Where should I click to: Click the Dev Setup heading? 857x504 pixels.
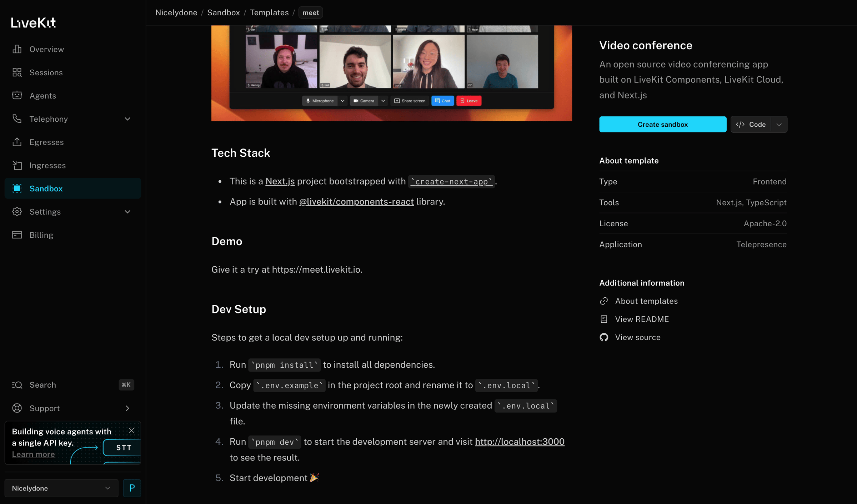pyautogui.click(x=239, y=309)
